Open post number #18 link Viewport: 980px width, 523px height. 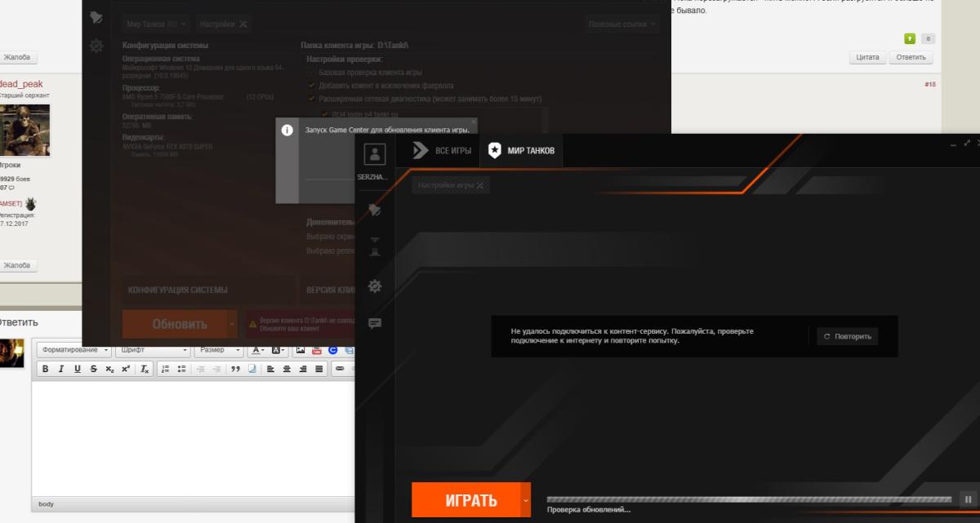(x=930, y=84)
